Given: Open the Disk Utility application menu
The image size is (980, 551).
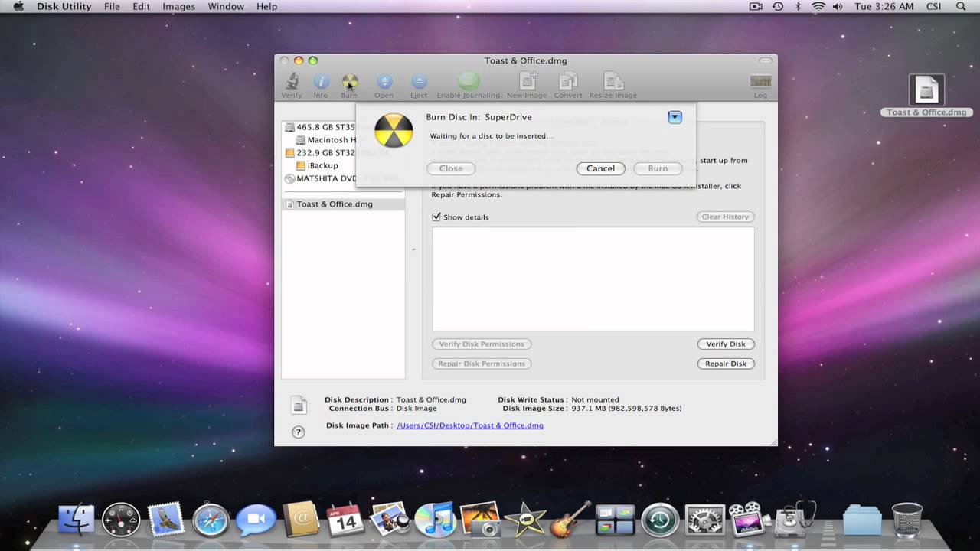Looking at the screenshot, I should tap(64, 6).
